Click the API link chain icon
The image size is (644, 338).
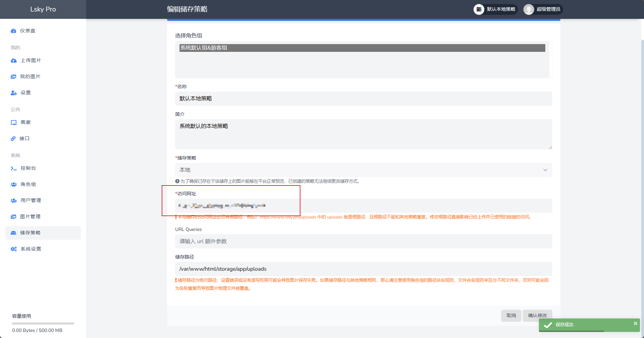(x=13, y=139)
